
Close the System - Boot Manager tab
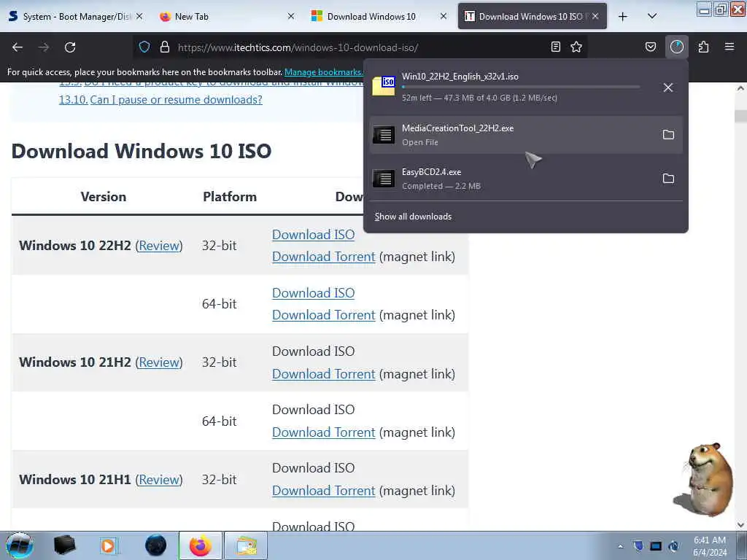[x=139, y=16]
